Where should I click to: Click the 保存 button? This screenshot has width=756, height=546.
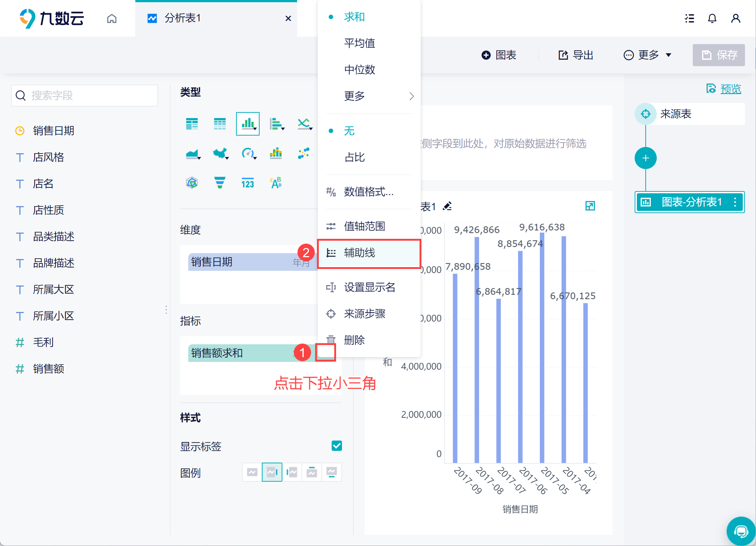[718, 55]
